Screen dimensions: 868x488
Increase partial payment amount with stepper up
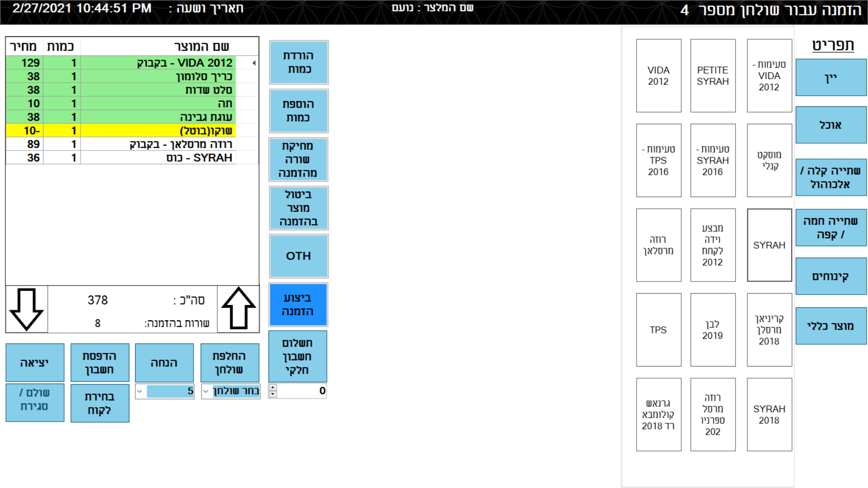click(273, 388)
